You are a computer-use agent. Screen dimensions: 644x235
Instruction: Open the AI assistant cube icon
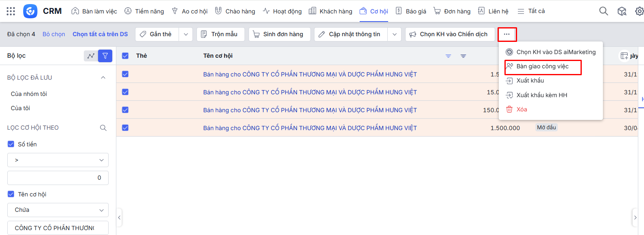pyautogui.click(x=622, y=11)
